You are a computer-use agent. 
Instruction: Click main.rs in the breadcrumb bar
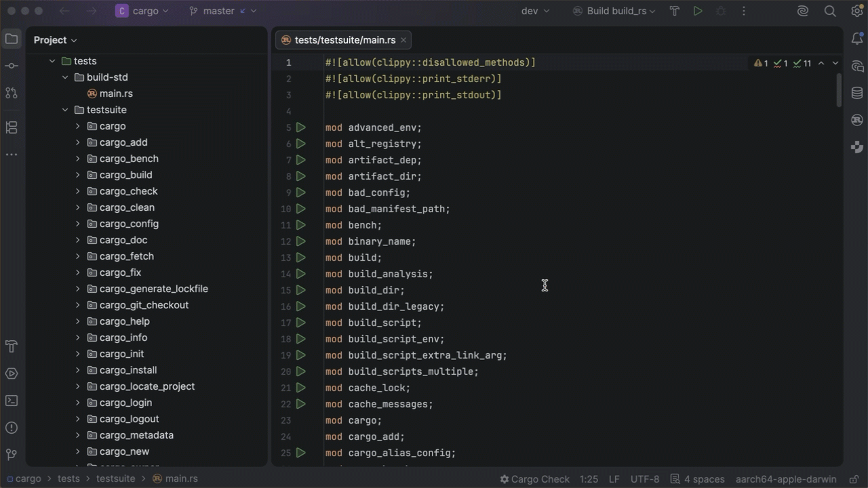(x=175, y=479)
